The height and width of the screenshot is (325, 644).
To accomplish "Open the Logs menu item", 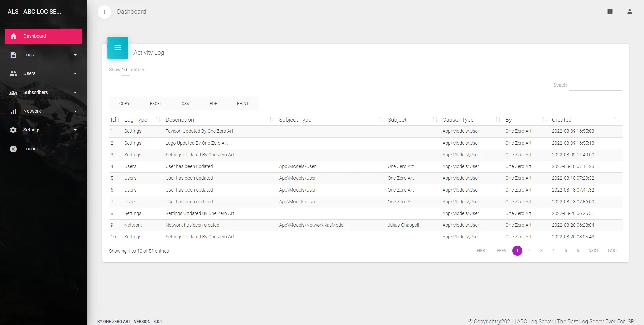I will (44, 55).
